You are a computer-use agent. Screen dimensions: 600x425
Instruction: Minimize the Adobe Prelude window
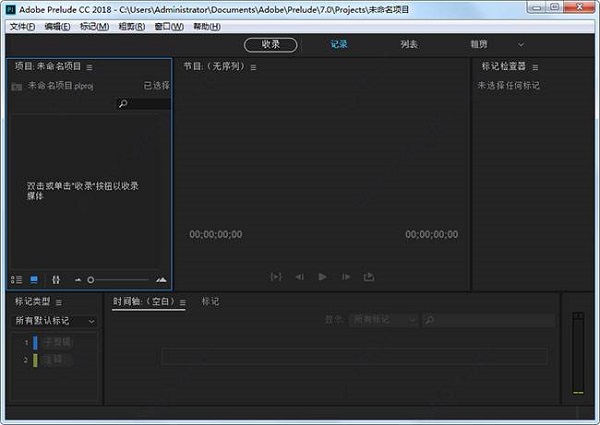pos(536,7)
